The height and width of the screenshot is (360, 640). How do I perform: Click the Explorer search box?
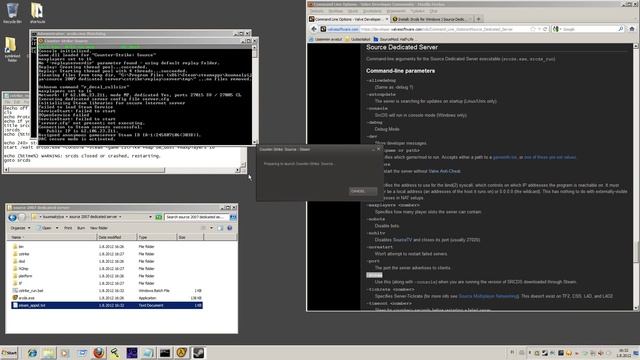coord(197,217)
